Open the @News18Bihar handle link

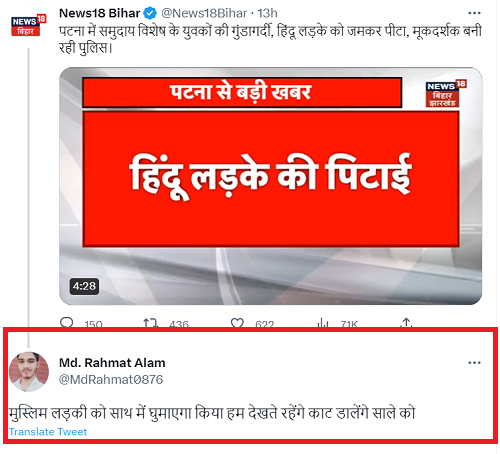[204, 13]
